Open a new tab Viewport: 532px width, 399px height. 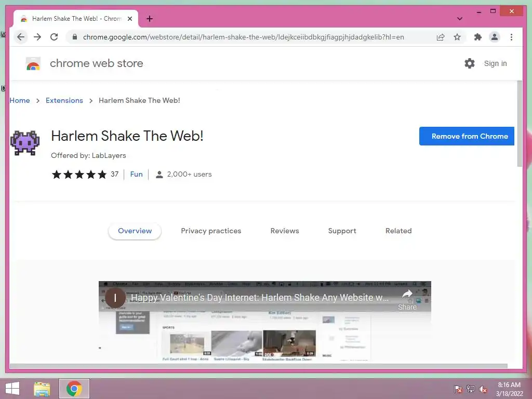(150, 19)
